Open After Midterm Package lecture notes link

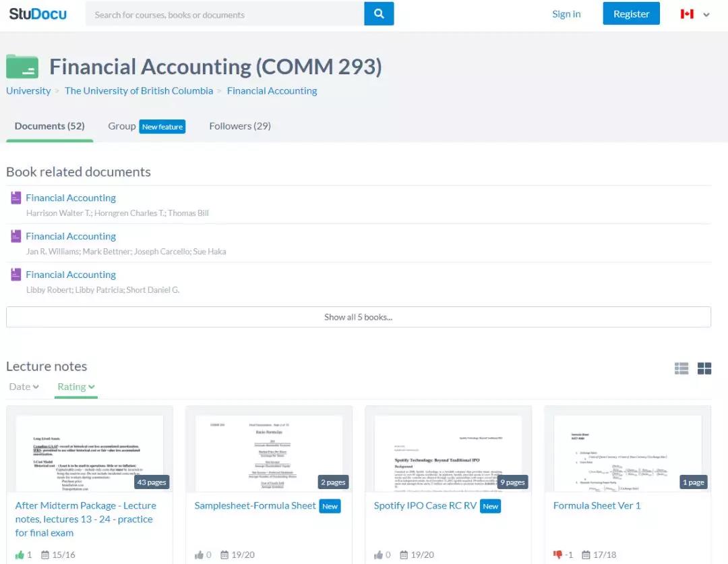[x=86, y=519]
